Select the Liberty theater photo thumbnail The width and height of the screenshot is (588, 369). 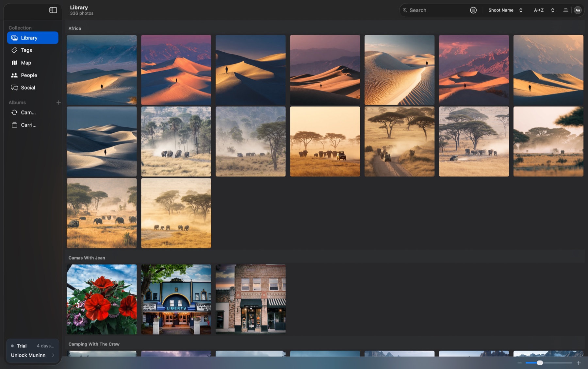pyautogui.click(x=176, y=299)
